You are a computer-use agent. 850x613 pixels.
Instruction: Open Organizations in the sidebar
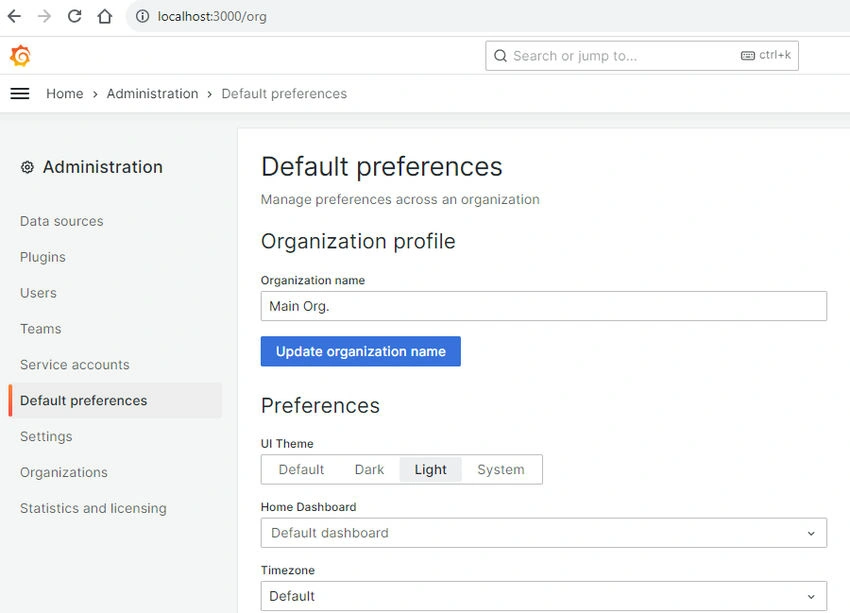(63, 472)
